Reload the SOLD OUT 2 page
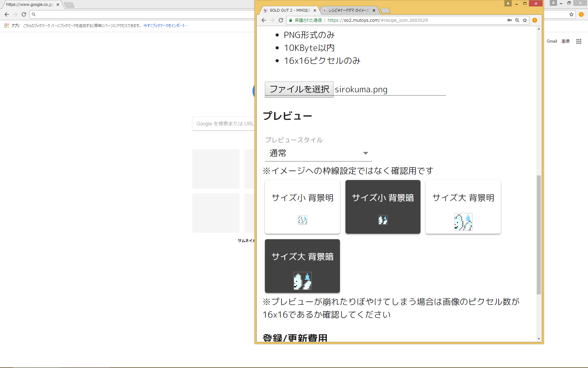Viewport: 588px width, 368px height. [x=281, y=20]
